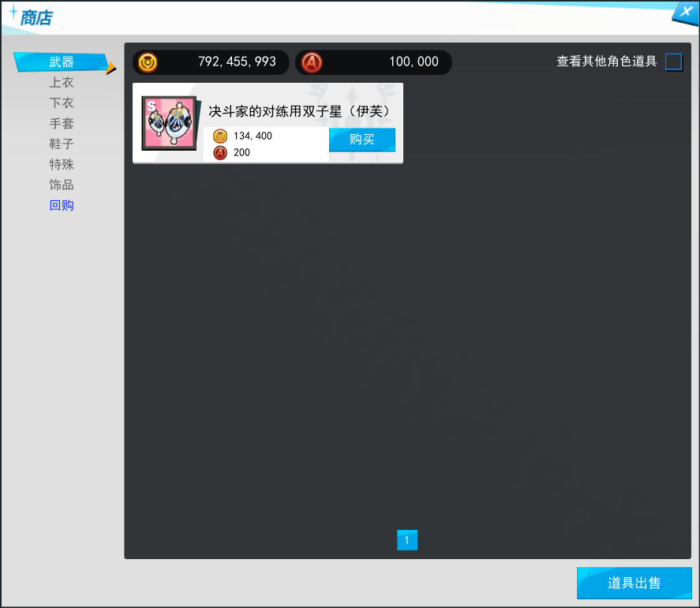Screen dimensions: 700x608
Task: Go to the 手套 category
Action: [62, 124]
